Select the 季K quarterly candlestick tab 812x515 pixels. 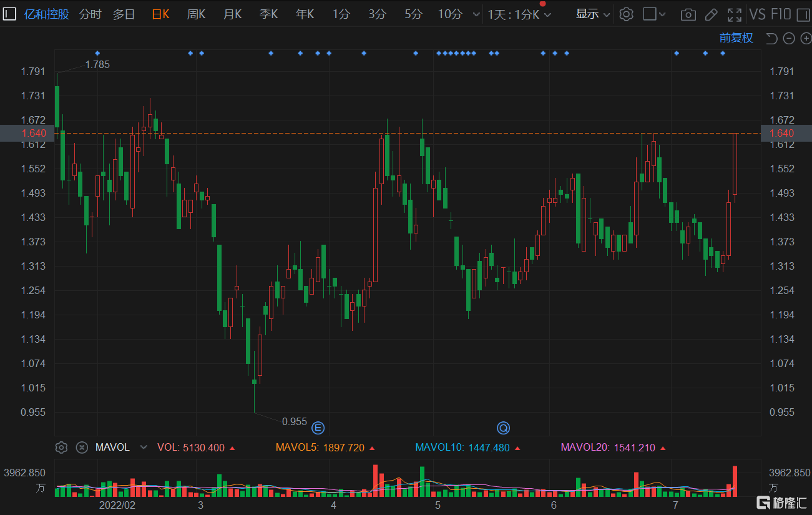(x=268, y=14)
